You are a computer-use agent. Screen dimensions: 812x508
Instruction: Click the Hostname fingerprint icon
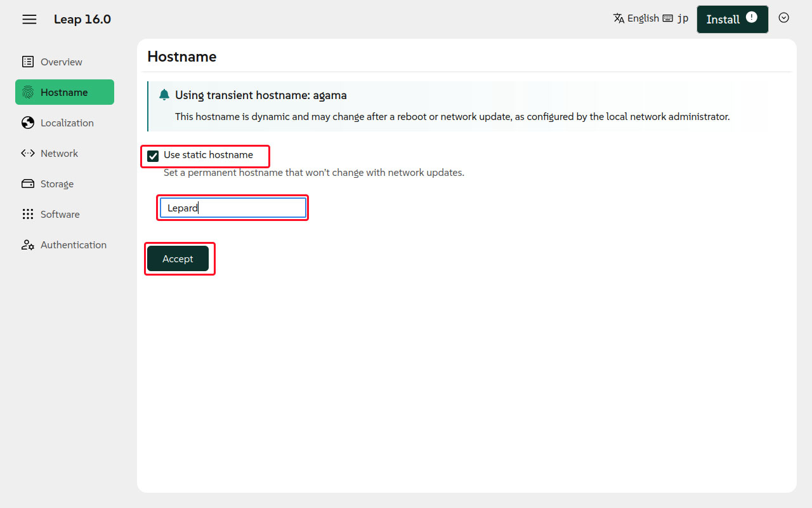point(28,92)
